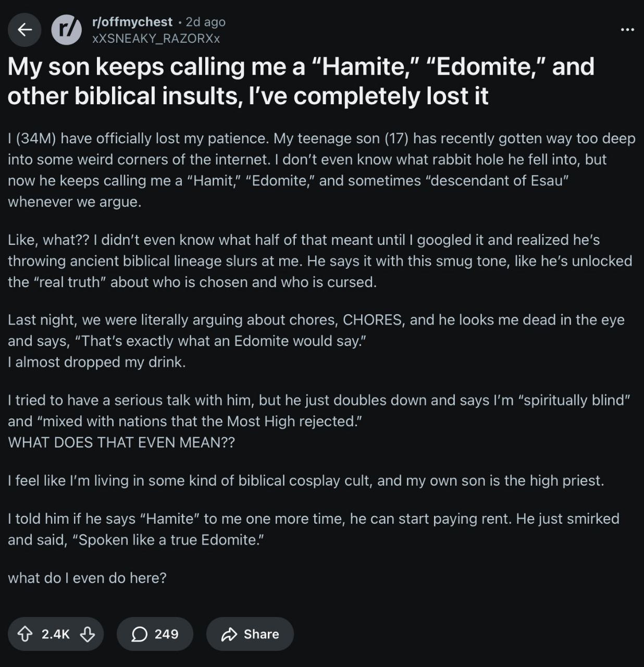This screenshot has width=644, height=667.
Task: Click the post title about biblical insults
Action: pos(301,81)
